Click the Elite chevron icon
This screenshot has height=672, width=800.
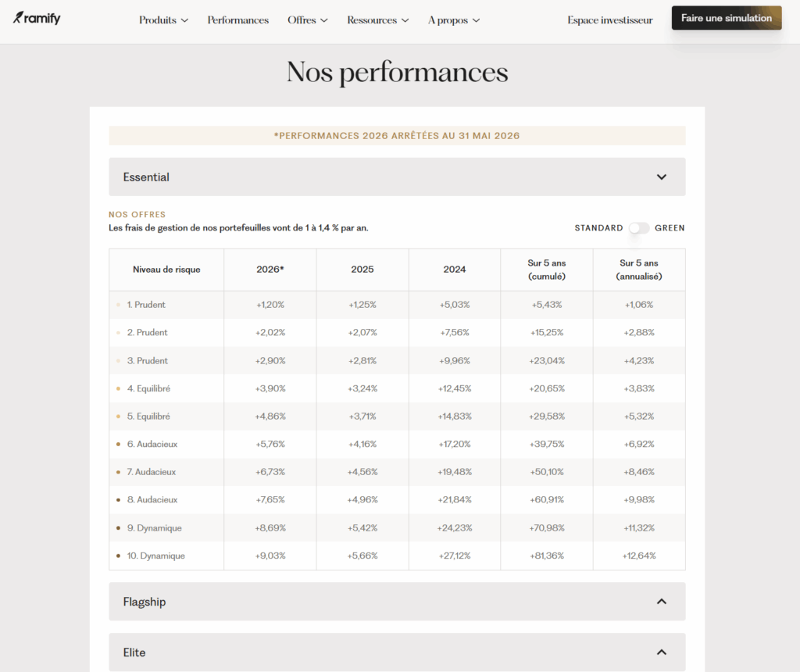(x=661, y=652)
